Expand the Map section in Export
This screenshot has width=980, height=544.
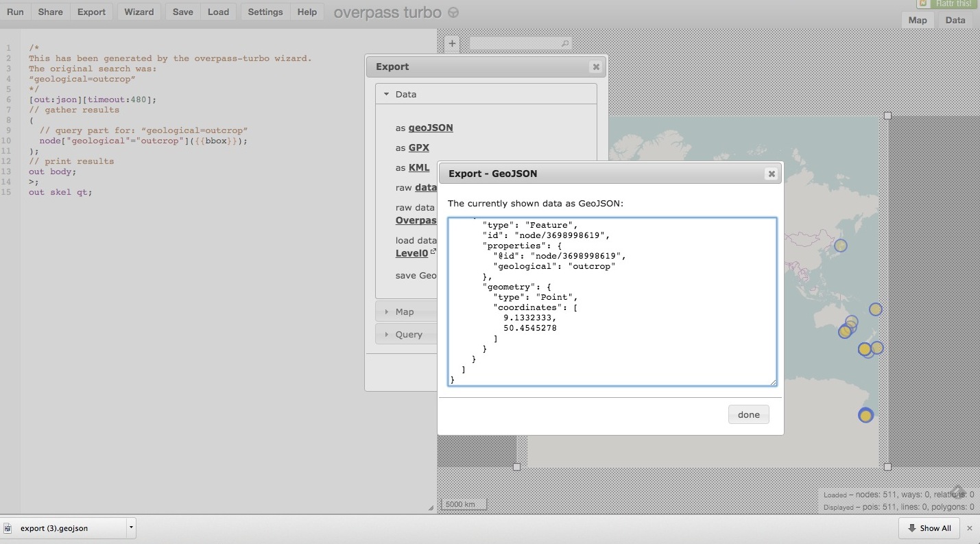click(404, 311)
